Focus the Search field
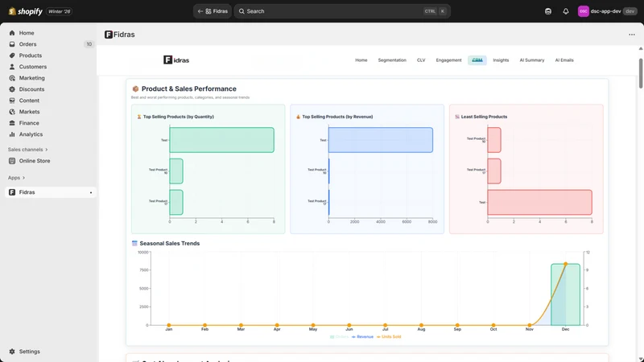The height and width of the screenshot is (362, 644). [342, 11]
